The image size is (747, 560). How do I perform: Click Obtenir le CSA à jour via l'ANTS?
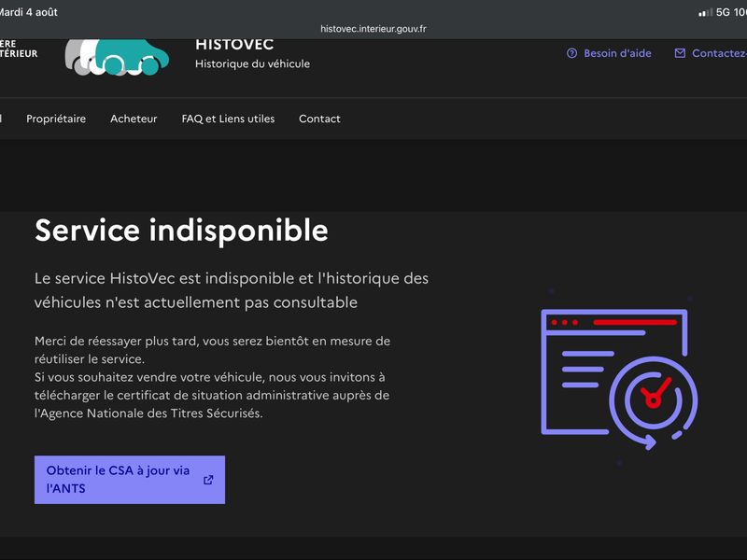pyautogui.click(x=130, y=480)
